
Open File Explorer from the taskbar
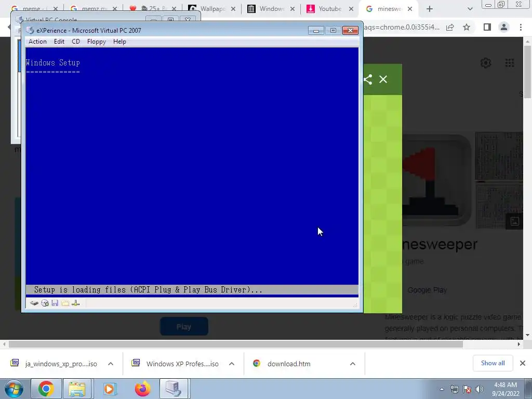pos(77,389)
